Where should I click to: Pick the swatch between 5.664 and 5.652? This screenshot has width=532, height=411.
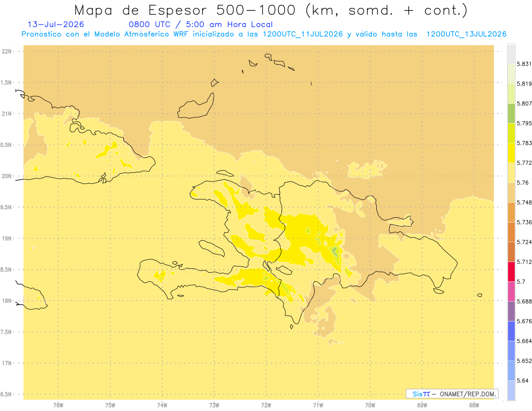[511, 351]
